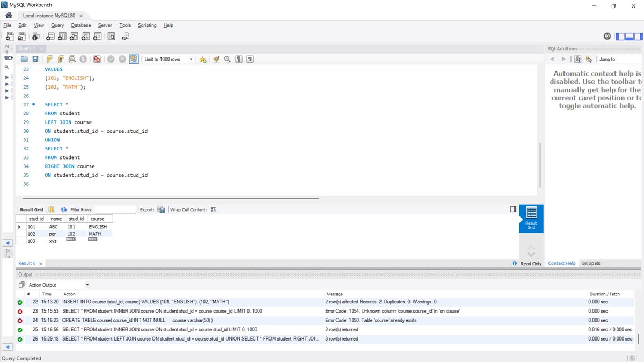Toggle word wrapping in editor
This screenshot has height=362, width=644.
point(250,59)
